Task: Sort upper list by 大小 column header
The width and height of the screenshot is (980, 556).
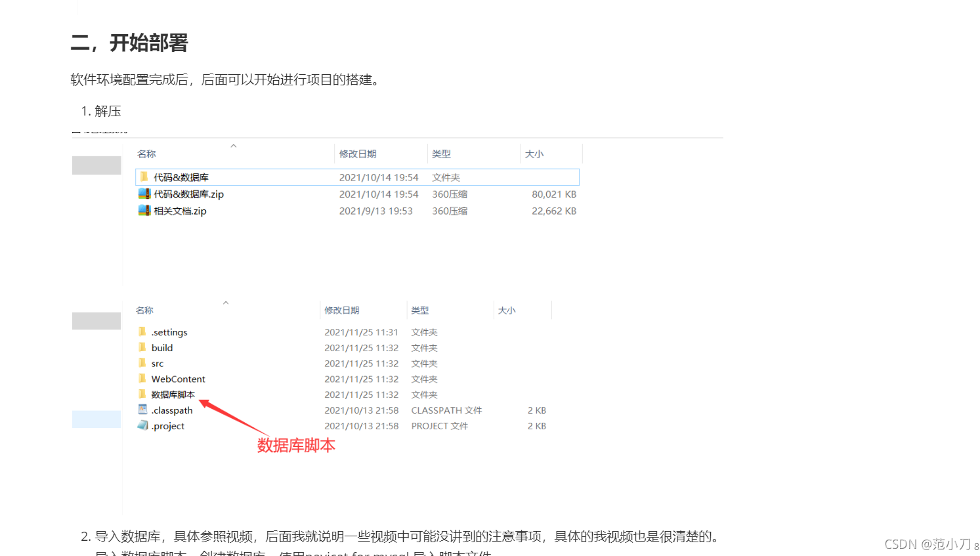Action: tap(534, 154)
